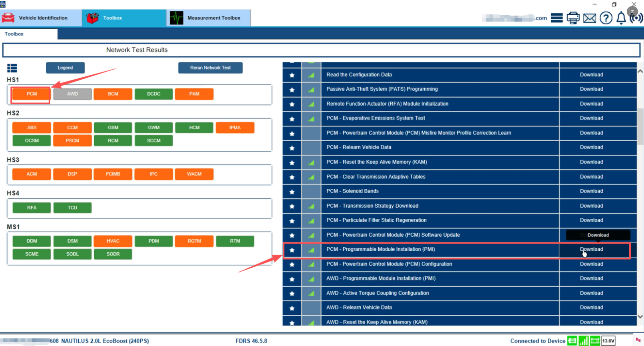Open the notifications bell icon
This screenshot has width=644, height=346.
621,18
